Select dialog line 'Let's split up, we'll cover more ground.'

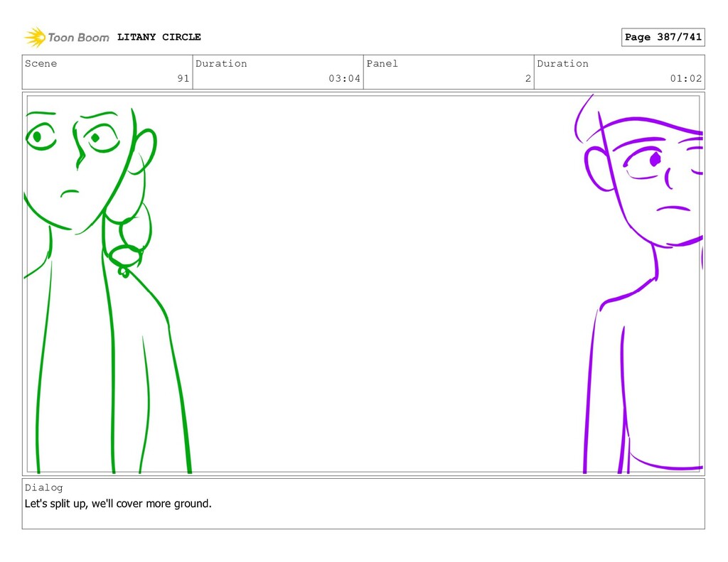(118, 504)
